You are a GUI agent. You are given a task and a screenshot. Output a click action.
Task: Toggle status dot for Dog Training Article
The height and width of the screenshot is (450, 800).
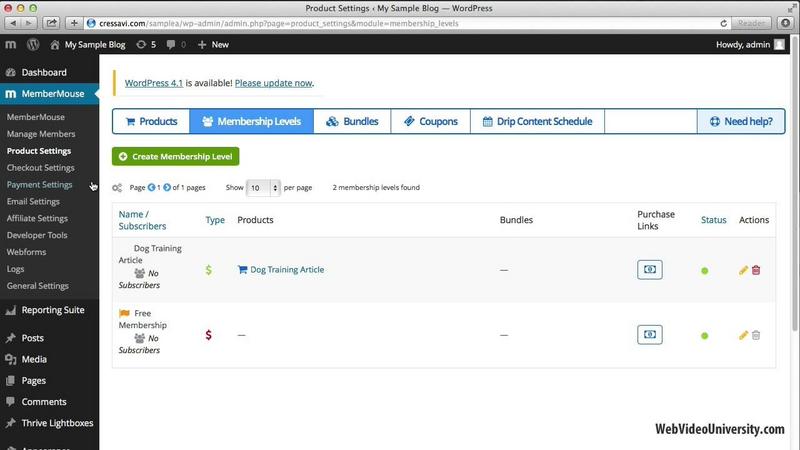(705, 271)
